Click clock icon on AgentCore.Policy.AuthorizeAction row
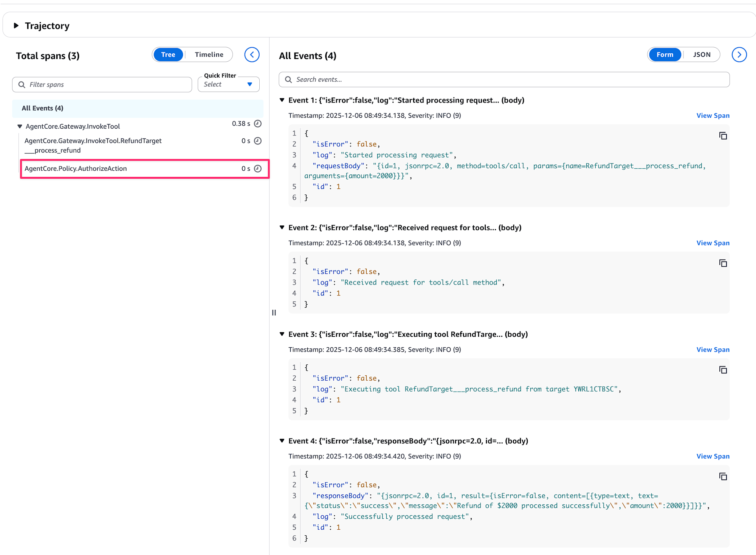756x555 pixels. [258, 169]
